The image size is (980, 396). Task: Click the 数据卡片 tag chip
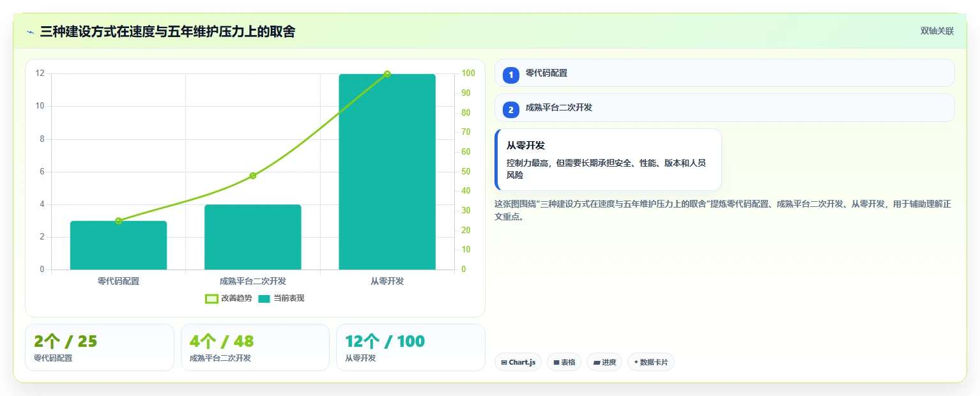[x=651, y=362]
